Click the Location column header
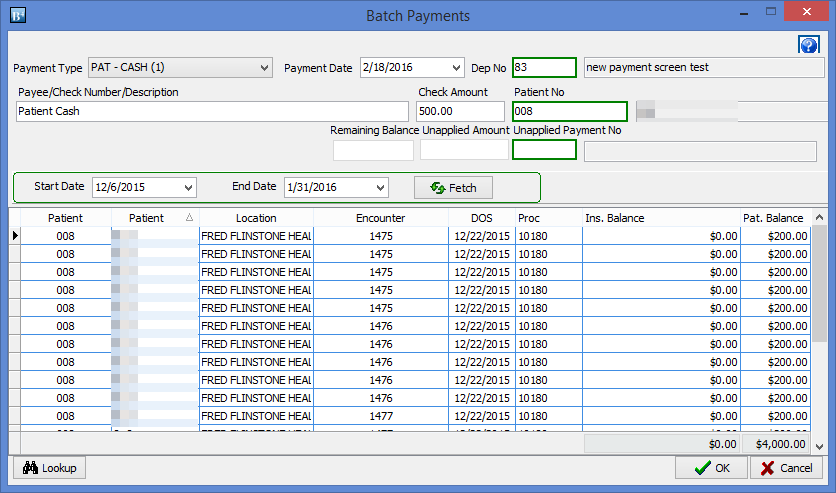Screen dimensions: 836x493 tap(256, 218)
